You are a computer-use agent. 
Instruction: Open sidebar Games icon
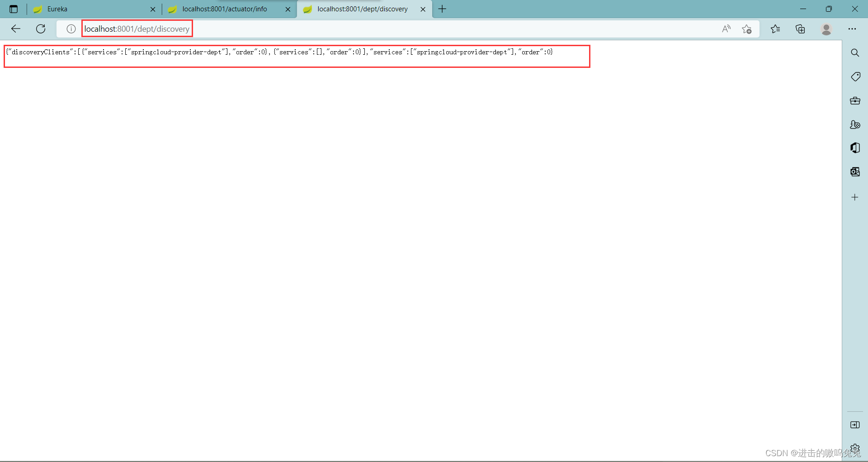coord(855,124)
